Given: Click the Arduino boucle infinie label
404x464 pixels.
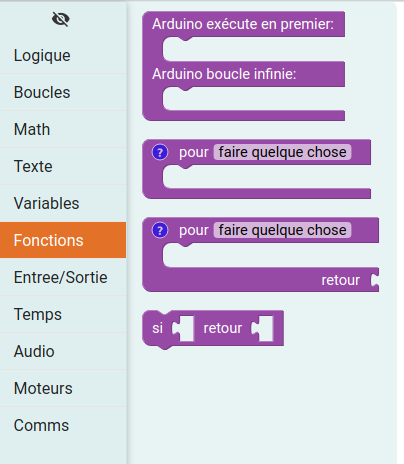Looking at the screenshot, I should click(x=224, y=74).
